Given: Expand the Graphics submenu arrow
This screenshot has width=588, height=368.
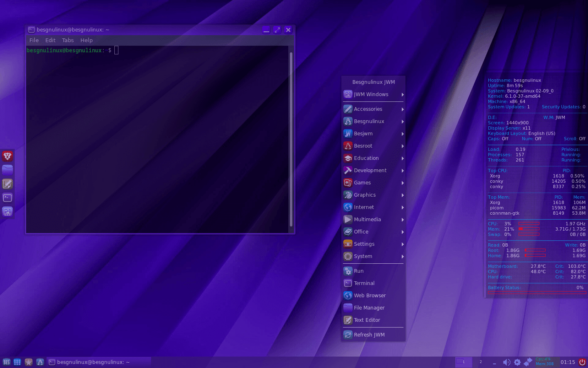Looking at the screenshot, I should tap(403, 195).
